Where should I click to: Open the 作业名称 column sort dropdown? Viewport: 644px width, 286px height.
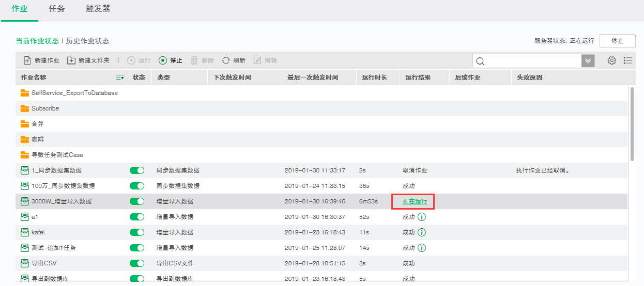point(120,77)
